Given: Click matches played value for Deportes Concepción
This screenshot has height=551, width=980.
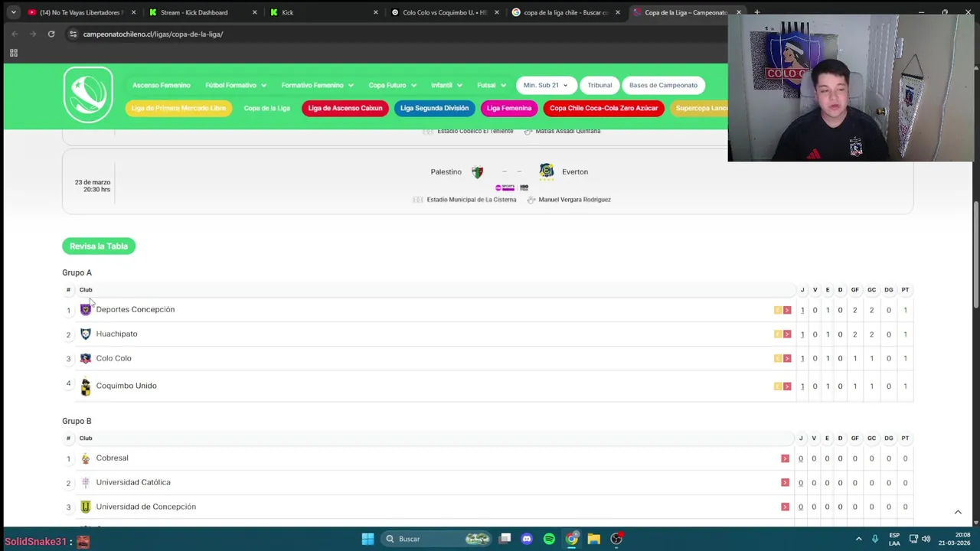Looking at the screenshot, I should (x=802, y=310).
